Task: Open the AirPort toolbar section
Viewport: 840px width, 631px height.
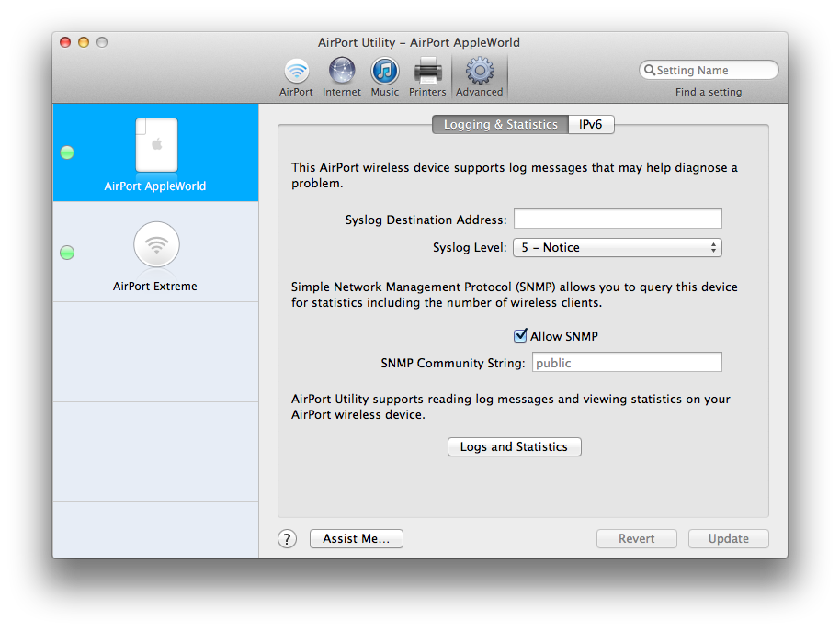Action: (x=296, y=76)
